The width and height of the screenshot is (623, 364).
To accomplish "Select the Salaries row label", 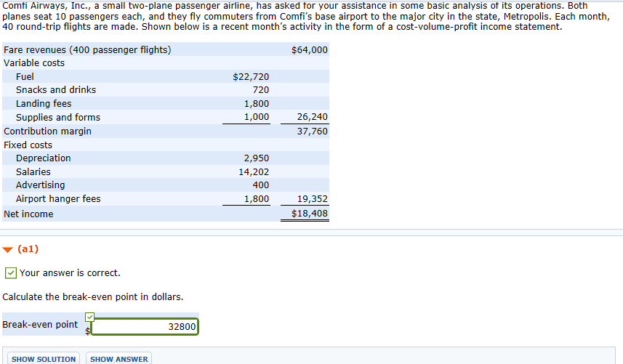I will 33,172.
